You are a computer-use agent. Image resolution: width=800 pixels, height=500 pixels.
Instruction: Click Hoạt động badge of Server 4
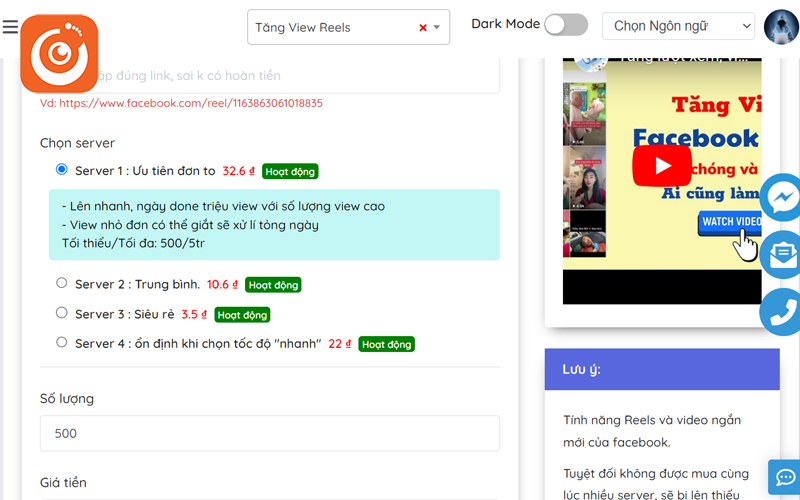(386, 344)
